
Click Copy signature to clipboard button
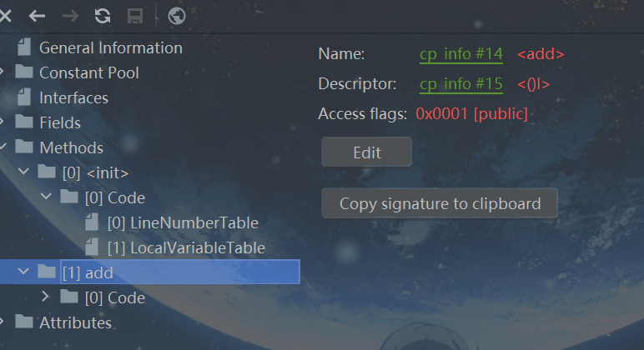coord(440,203)
